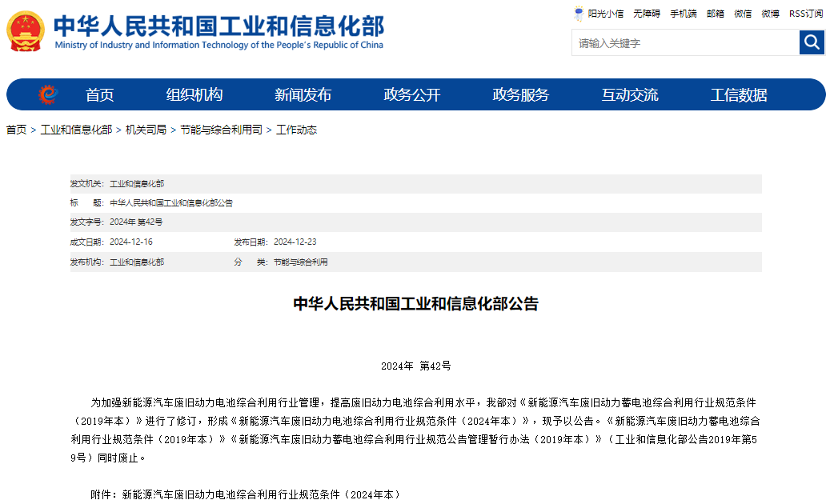Open the 新闻发布 navigation menu
Screen dimensions: 830x504
pos(303,94)
